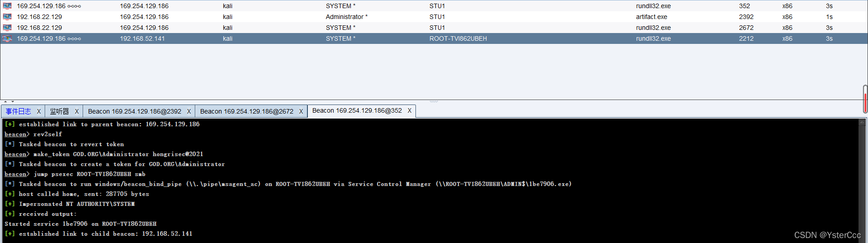868x243 pixels.
Task: Click rundll32.exe in the PID 352 row
Action: coord(653,6)
